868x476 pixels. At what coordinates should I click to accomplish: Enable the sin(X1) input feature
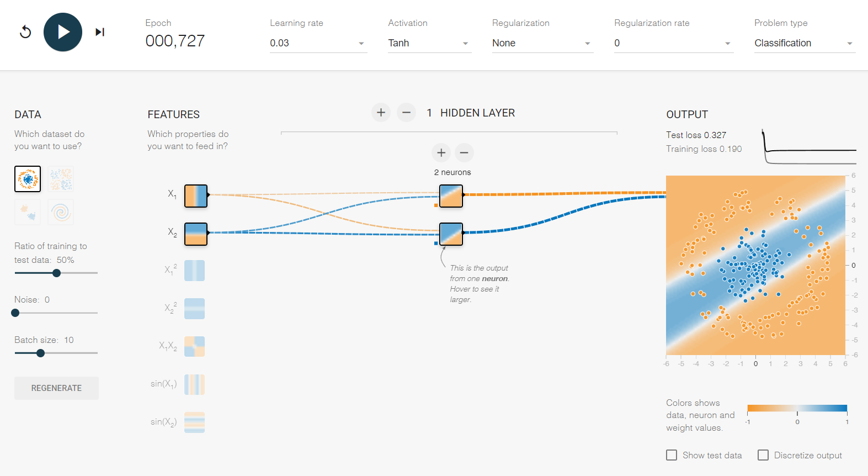194,384
